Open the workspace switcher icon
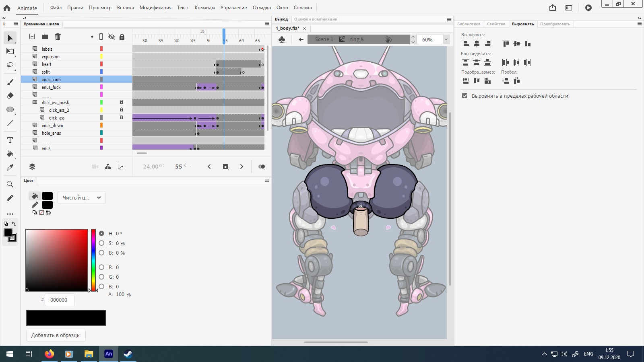Viewport: 644px width, 362px height. pos(569,8)
